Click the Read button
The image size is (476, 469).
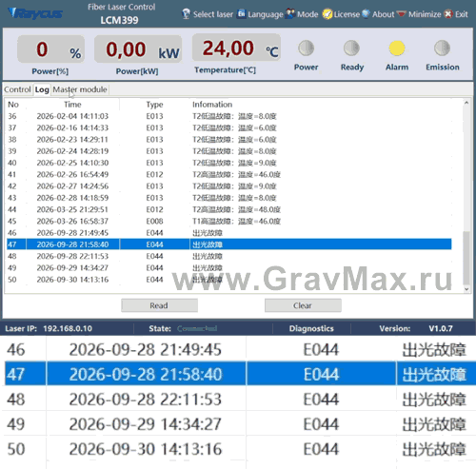(x=159, y=305)
